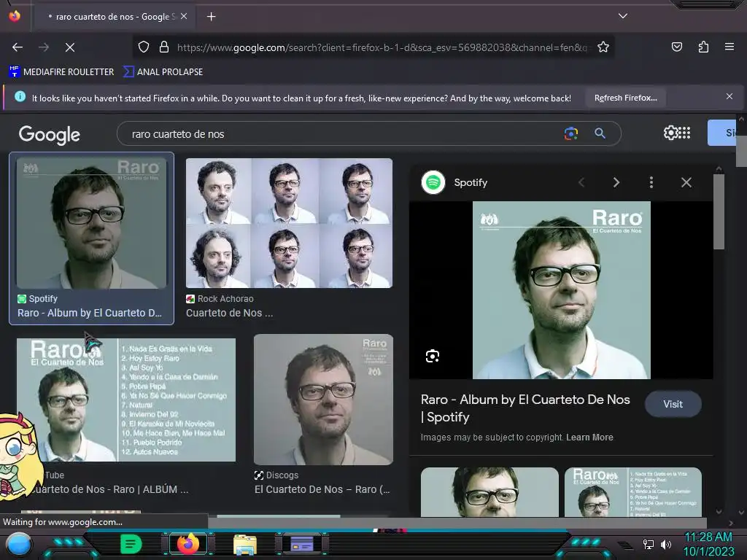Open the green notes app in taskbar
The width and height of the screenshot is (747, 560).
(131, 544)
